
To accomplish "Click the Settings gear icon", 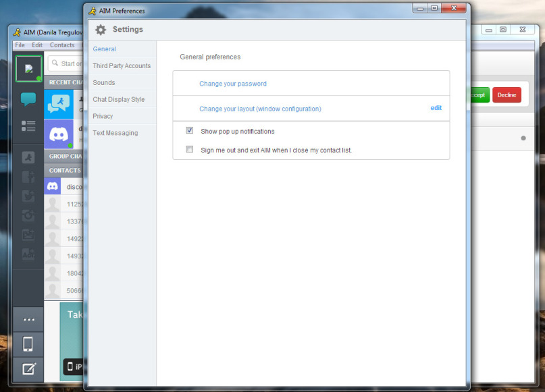I will [101, 30].
